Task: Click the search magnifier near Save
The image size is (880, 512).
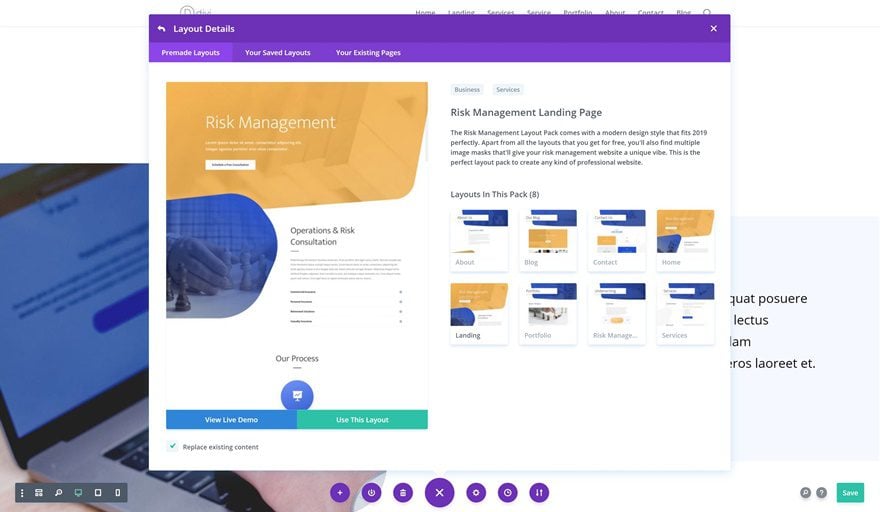Action: click(805, 493)
